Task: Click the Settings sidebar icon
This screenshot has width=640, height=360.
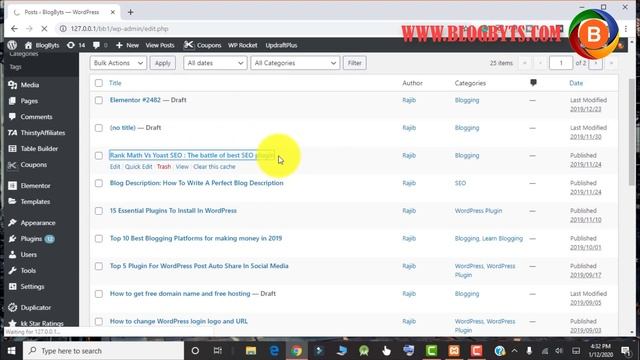Action: click(x=13, y=287)
